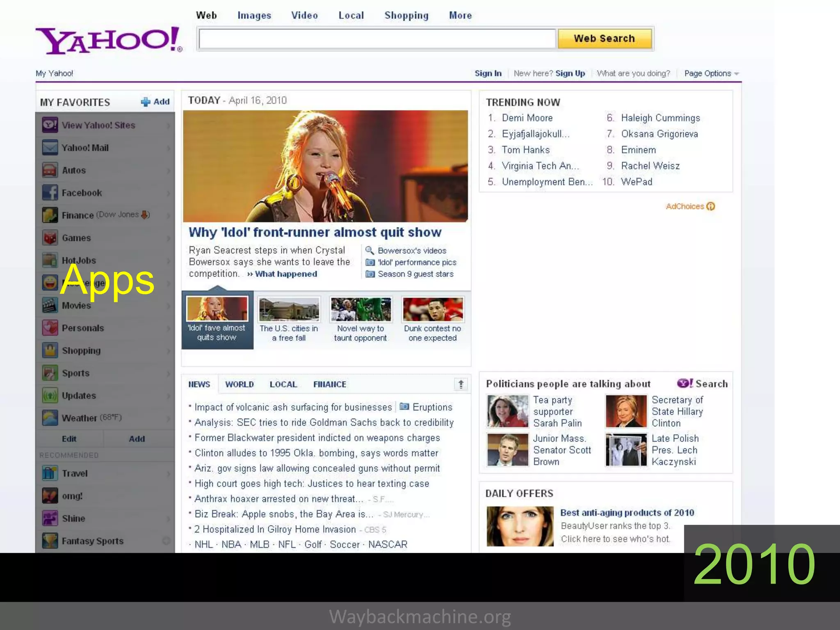Open the Travel suitcase icon

point(50,473)
